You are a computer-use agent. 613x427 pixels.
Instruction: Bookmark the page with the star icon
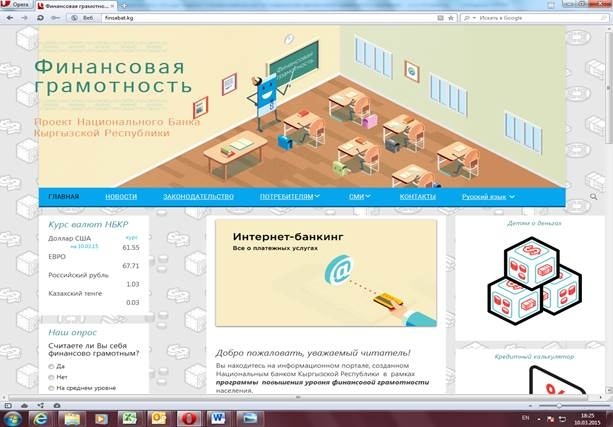[x=450, y=18]
